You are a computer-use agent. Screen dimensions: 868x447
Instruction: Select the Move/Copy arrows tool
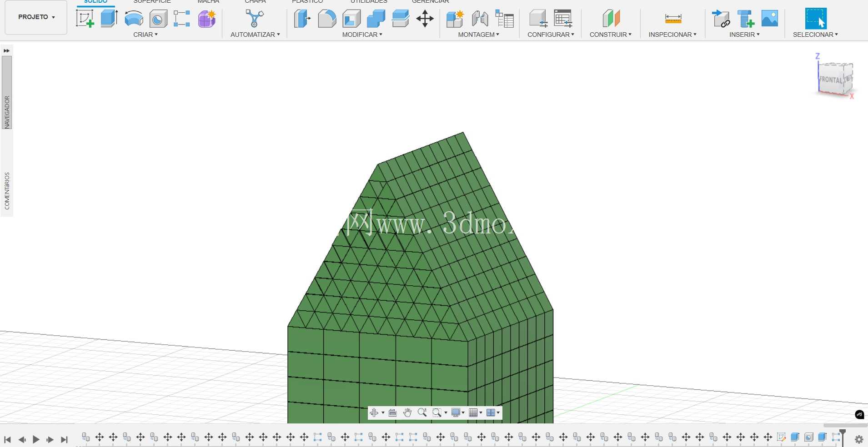coord(425,19)
